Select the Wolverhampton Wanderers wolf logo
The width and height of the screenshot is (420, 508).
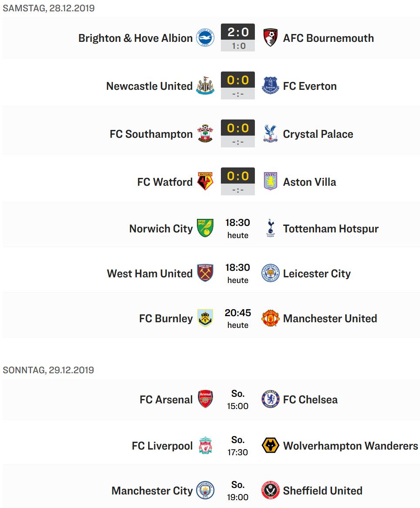point(271,446)
